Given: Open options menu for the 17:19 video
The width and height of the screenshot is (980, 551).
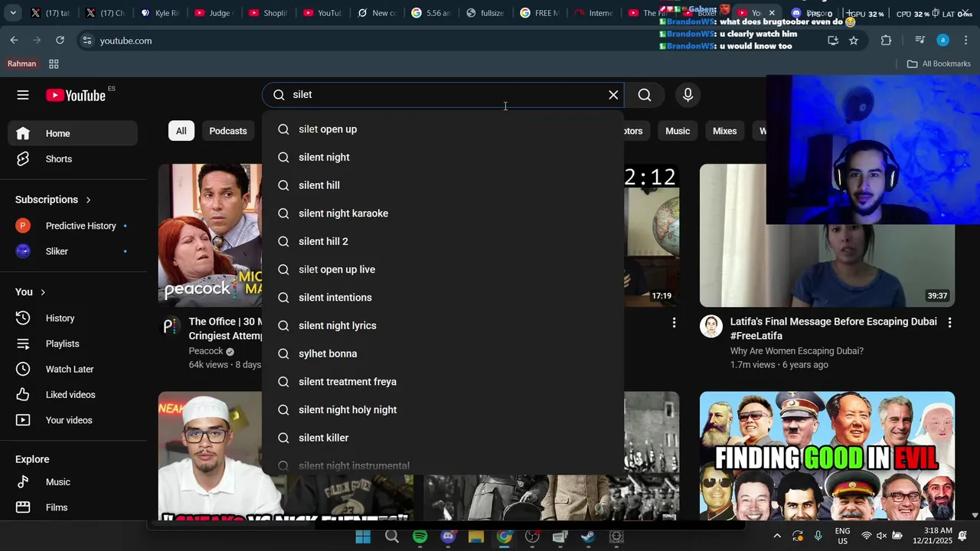Looking at the screenshot, I should tap(674, 323).
